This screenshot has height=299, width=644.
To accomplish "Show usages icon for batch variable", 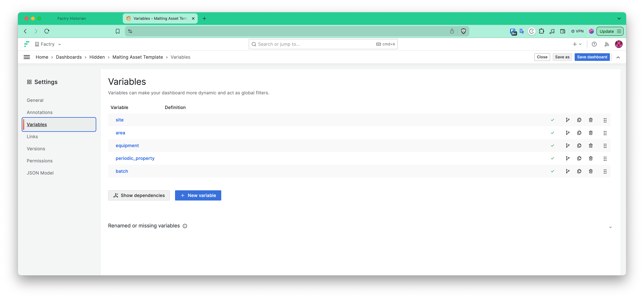I will click(567, 171).
